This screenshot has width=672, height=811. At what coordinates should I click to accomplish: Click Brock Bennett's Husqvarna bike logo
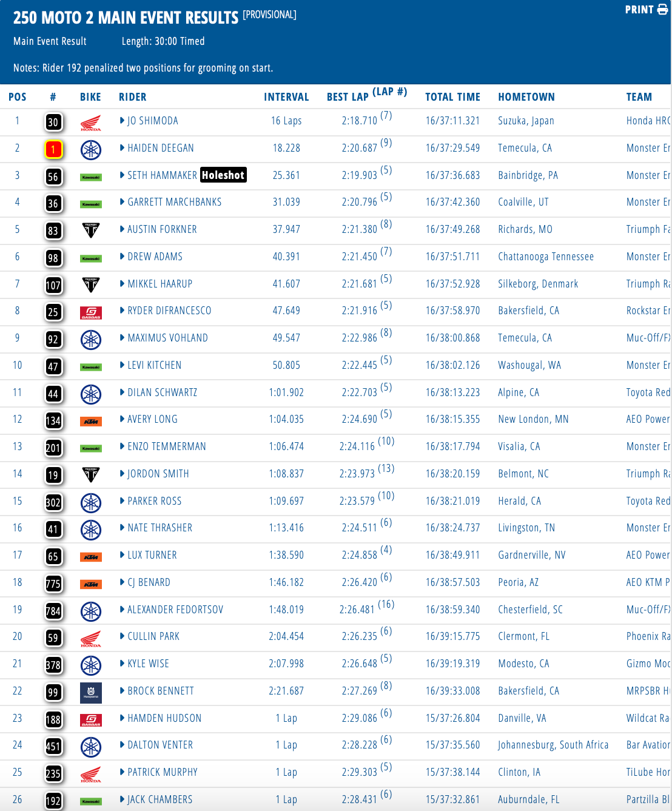pos(91,692)
